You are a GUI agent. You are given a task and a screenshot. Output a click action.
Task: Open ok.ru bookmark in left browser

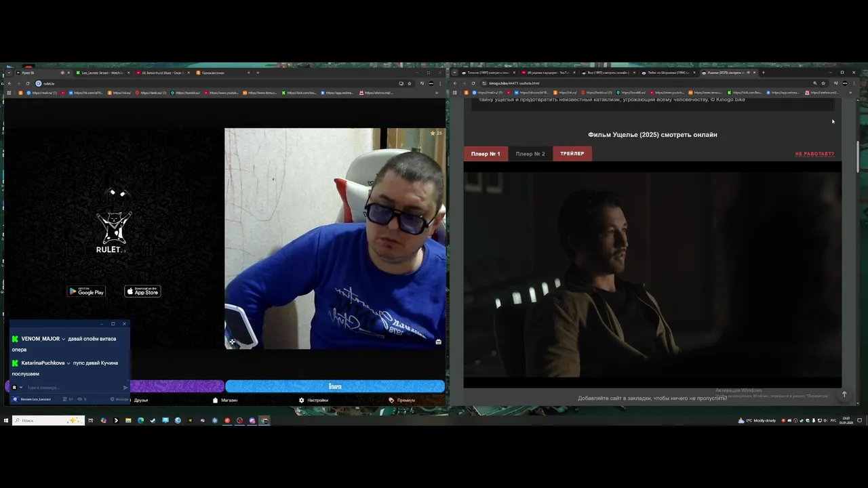[x=119, y=93]
